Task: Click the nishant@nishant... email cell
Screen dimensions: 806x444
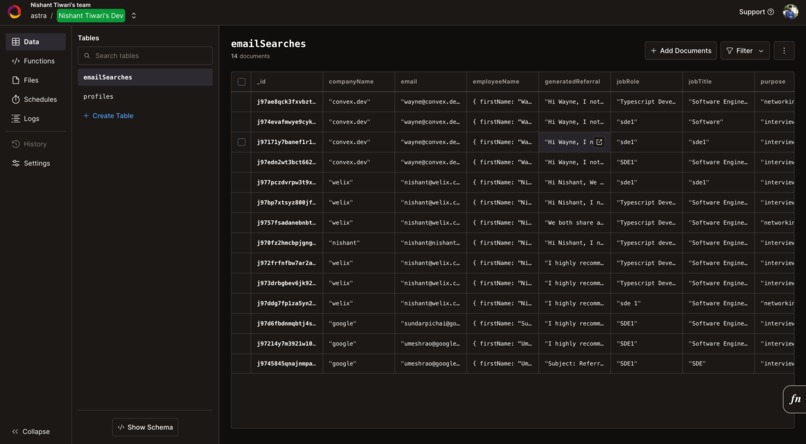Action: tap(430, 243)
